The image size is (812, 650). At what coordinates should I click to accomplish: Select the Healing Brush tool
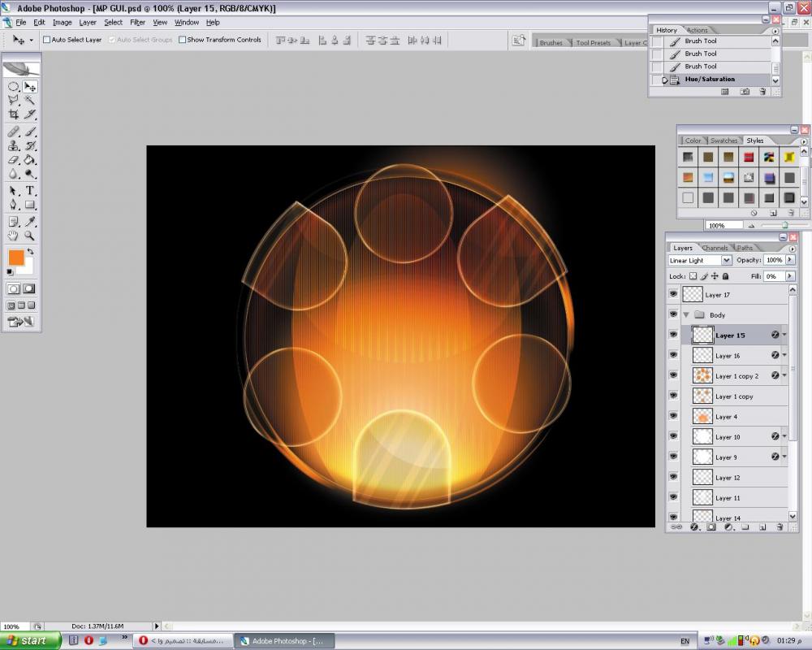coord(14,132)
